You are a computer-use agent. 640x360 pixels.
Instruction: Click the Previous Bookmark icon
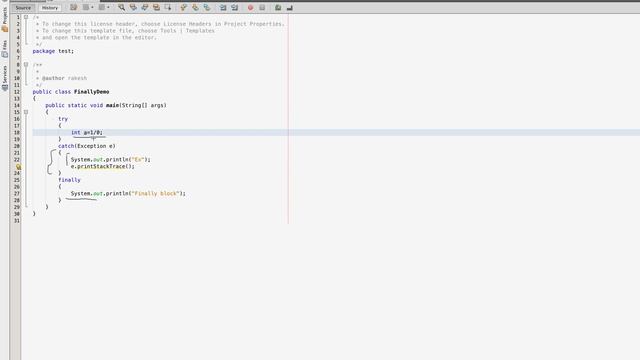point(184,7)
